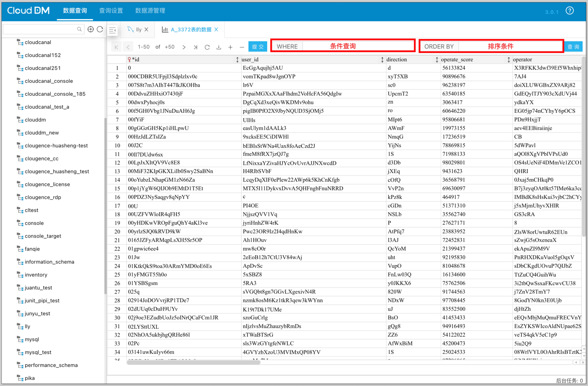Sort by the operate_score column
588x386 pixels.
click(509, 59)
